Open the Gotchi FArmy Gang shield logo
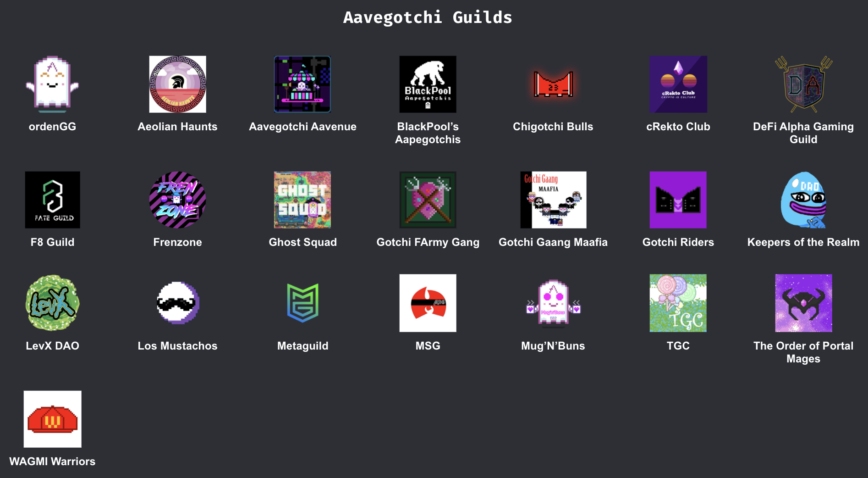The image size is (868, 478). (428, 200)
